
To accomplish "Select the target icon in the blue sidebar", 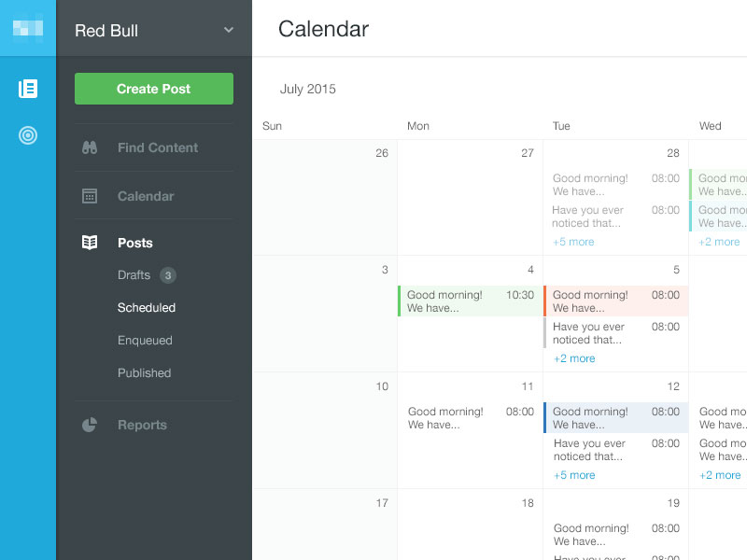I will click(x=27, y=134).
